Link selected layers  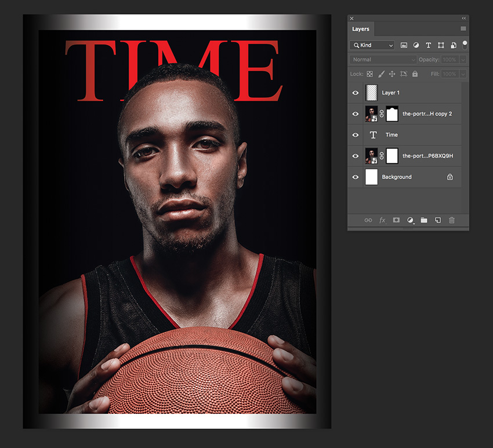click(368, 220)
